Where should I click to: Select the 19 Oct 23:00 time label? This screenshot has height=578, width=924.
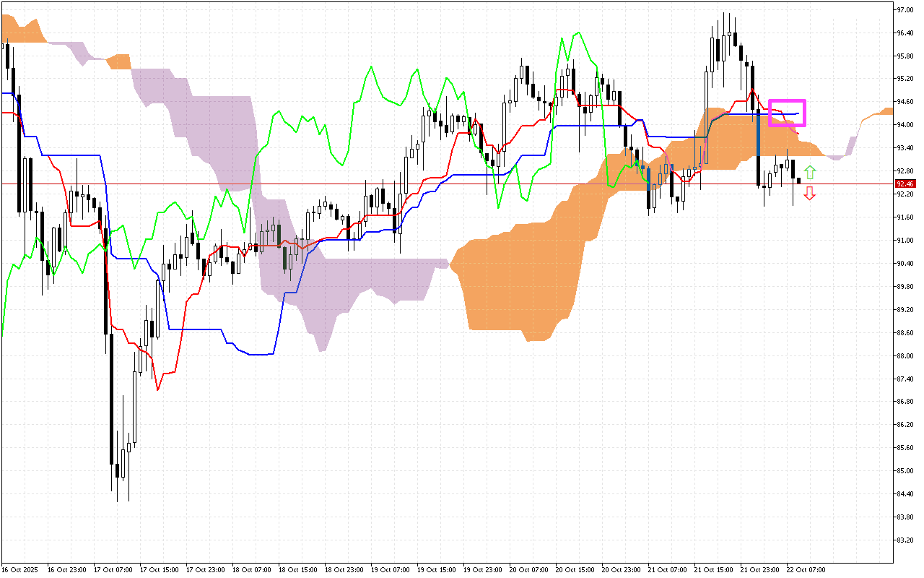(x=481, y=569)
